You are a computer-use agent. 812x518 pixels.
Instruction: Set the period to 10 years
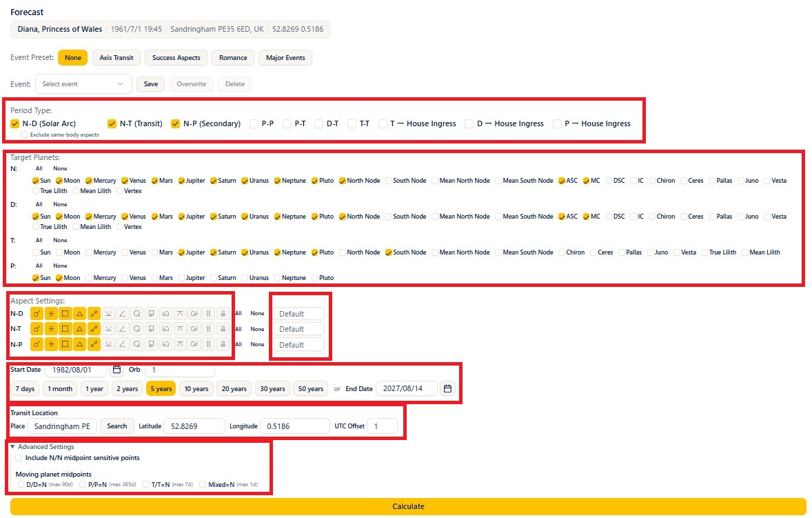[x=196, y=388]
